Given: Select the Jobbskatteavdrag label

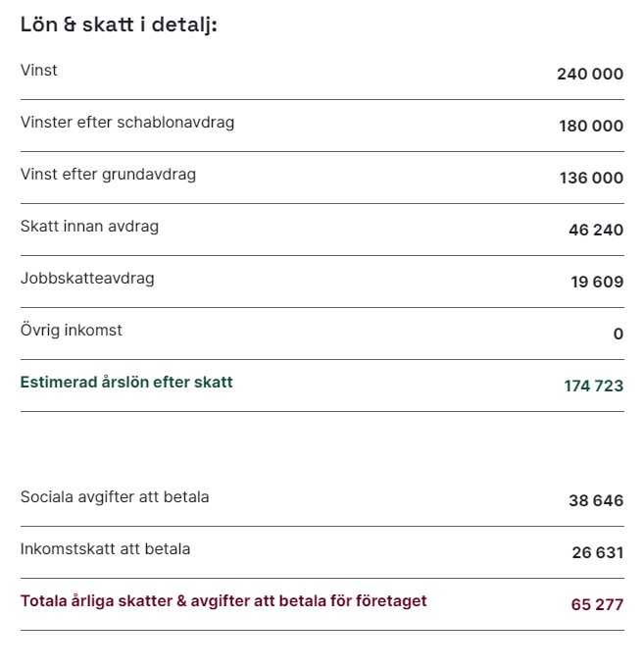Looking at the screenshot, I should 87,279.
